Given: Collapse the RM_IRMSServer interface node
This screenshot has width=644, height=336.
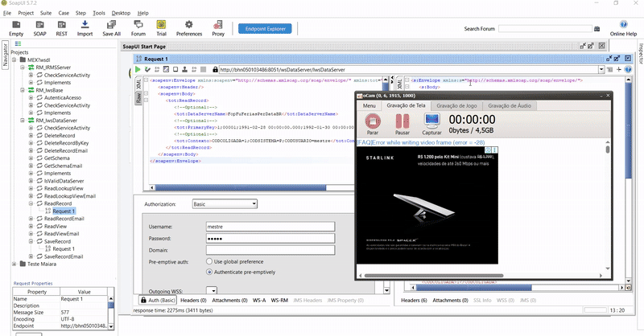Looking at the screenshot, I should (x=23, y=68).
